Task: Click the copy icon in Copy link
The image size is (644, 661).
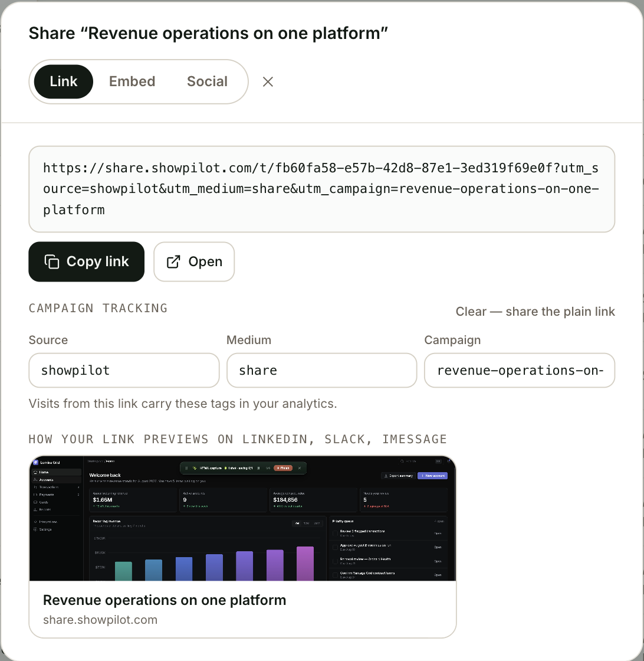Action: (x=52, y=261)
